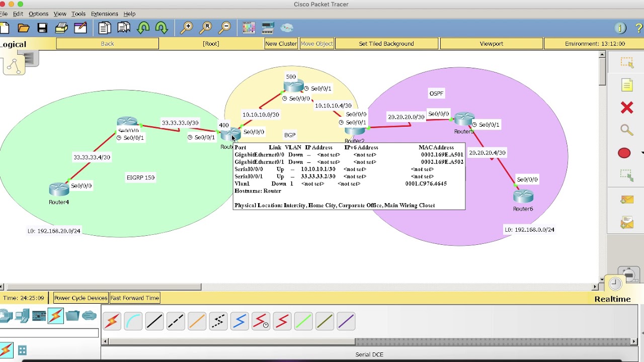Redo the action with the right green arrow
Image resolution: width=644 pixels, height=362 pixels.
[162, 28]
